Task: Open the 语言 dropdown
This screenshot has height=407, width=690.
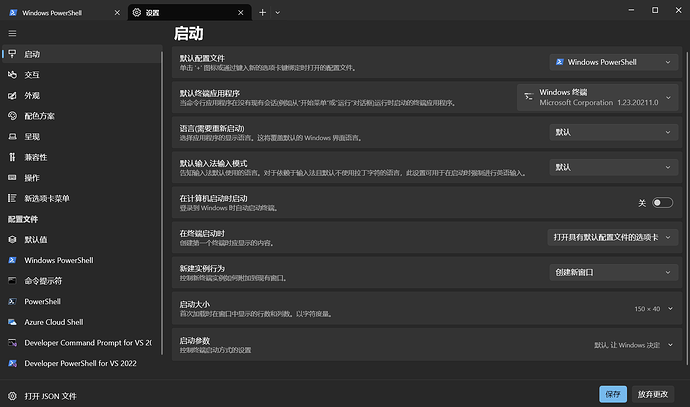Action: coord(613,132)
